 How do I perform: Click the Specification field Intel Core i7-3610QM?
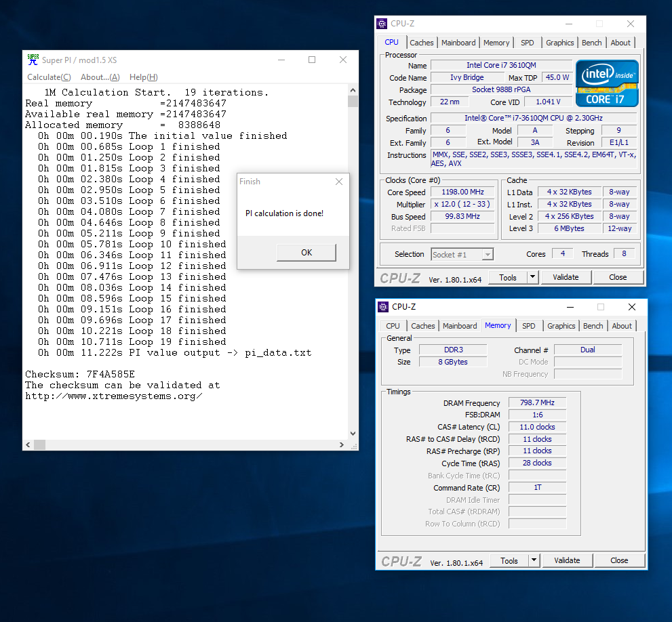(x=534, y=118)
